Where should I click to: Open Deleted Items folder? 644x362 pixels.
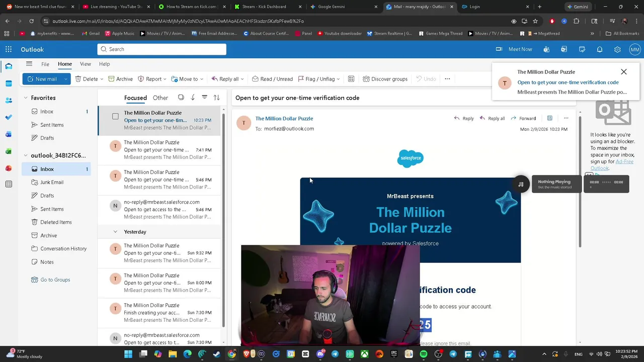[x=56, y=222]
